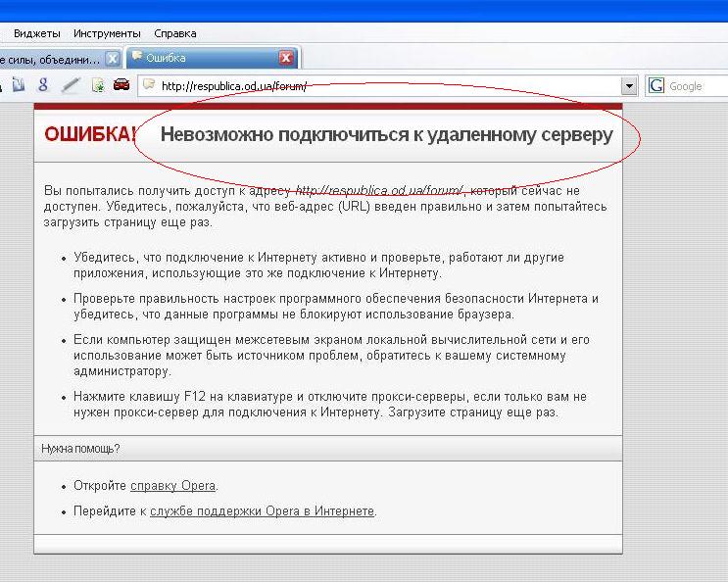The height and width of the screenshot is (582, 728).
Task: Click heading 'Невозможно подключиться к удаленному серверу'
Action: (x=386, y=135)
